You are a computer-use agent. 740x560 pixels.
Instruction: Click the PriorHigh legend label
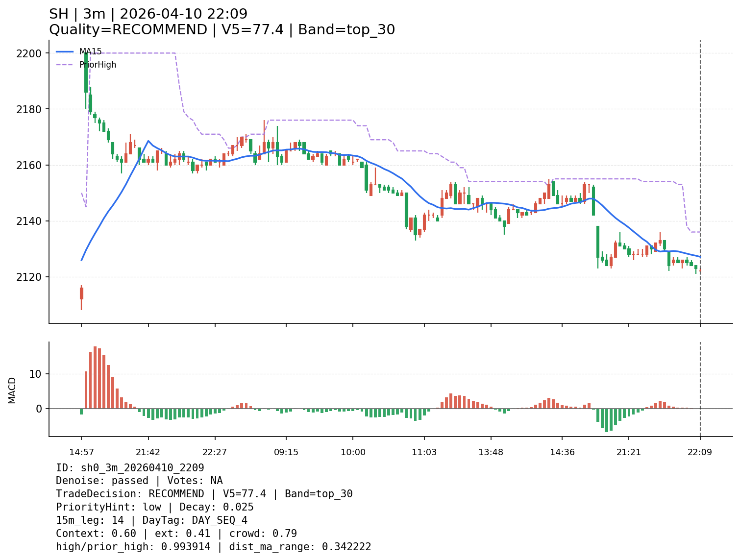coord(98,65)
